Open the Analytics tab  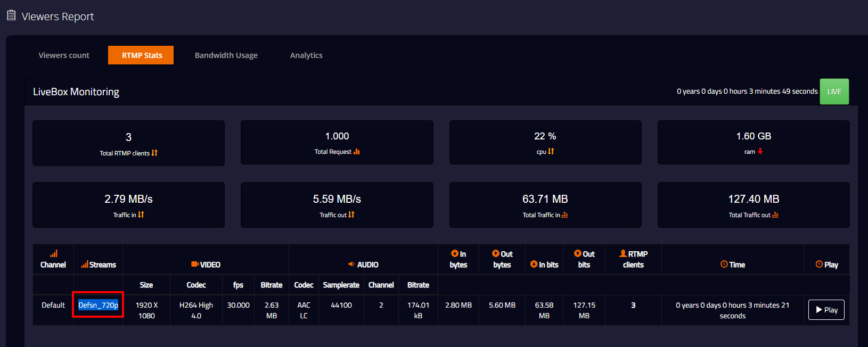tap(306, 55)
